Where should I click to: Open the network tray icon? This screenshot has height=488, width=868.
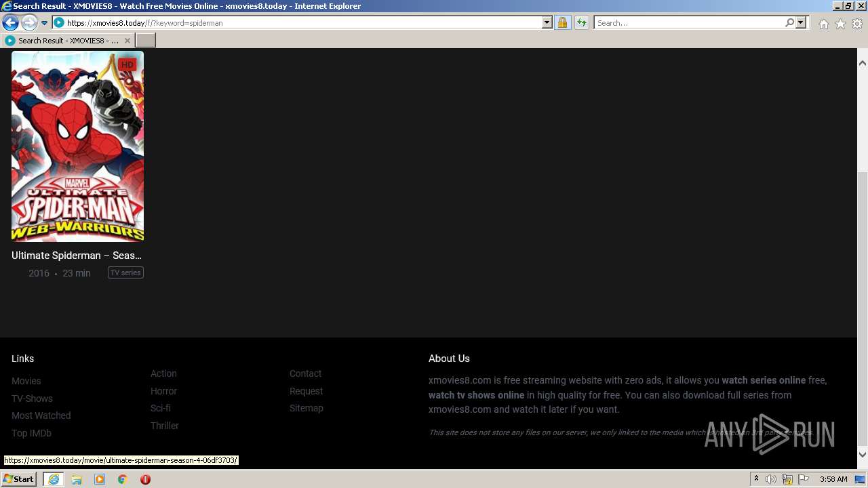tap(787, 479)
